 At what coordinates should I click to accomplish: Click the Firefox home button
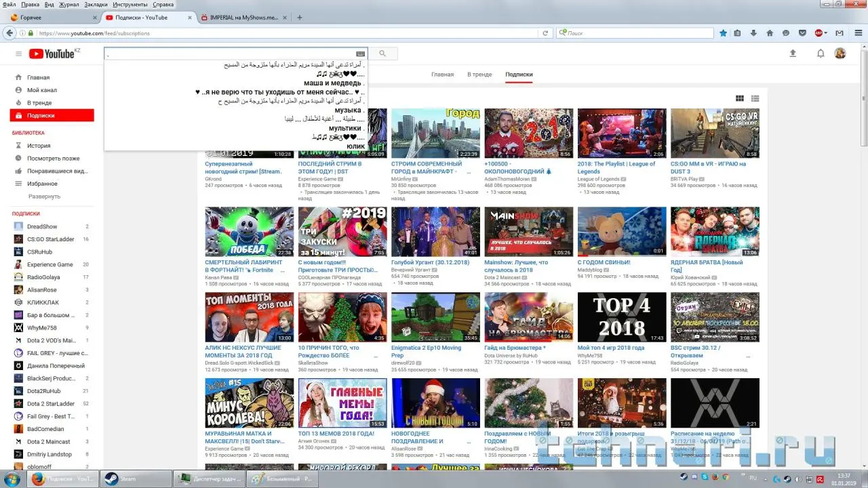(770, 33)
